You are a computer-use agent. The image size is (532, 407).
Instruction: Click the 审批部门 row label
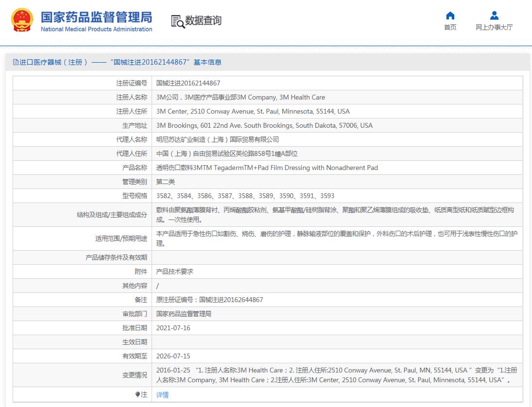(x=135, y=314)
